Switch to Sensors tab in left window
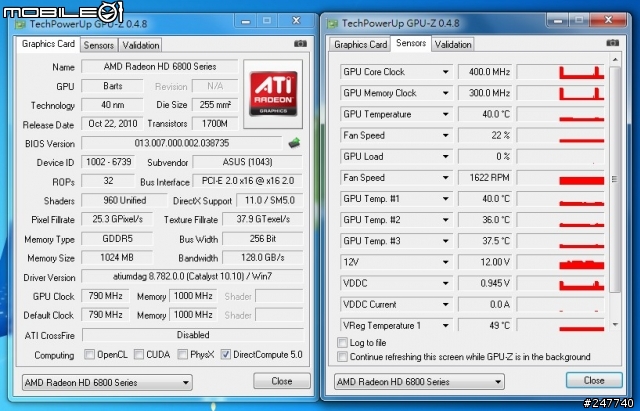 99,45
